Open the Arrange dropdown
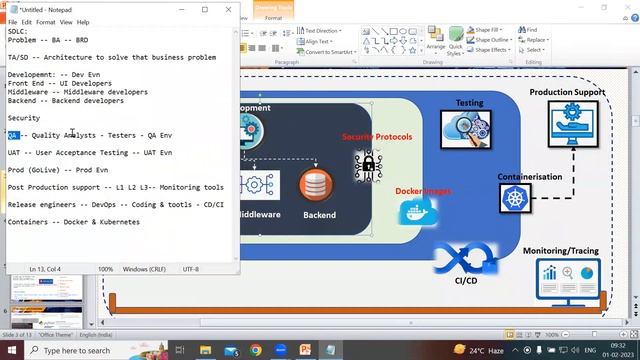Screen dimensions: 640x360 [x=436, y=41]
